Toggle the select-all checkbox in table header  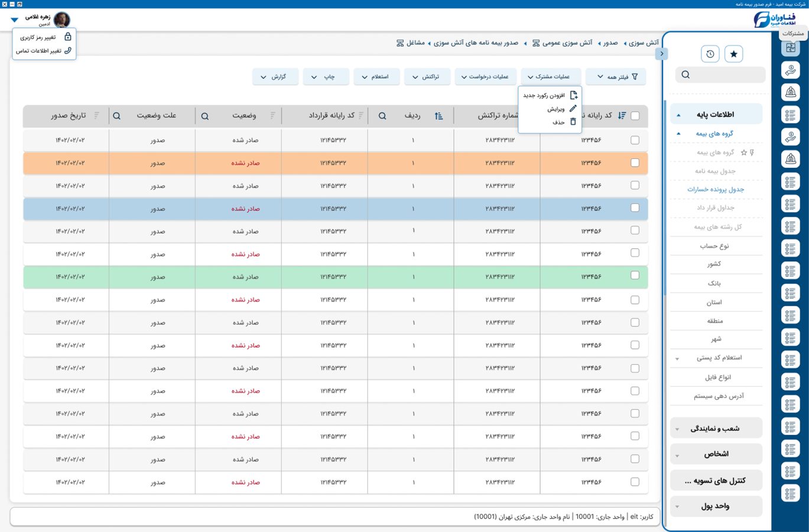point(635,116)
